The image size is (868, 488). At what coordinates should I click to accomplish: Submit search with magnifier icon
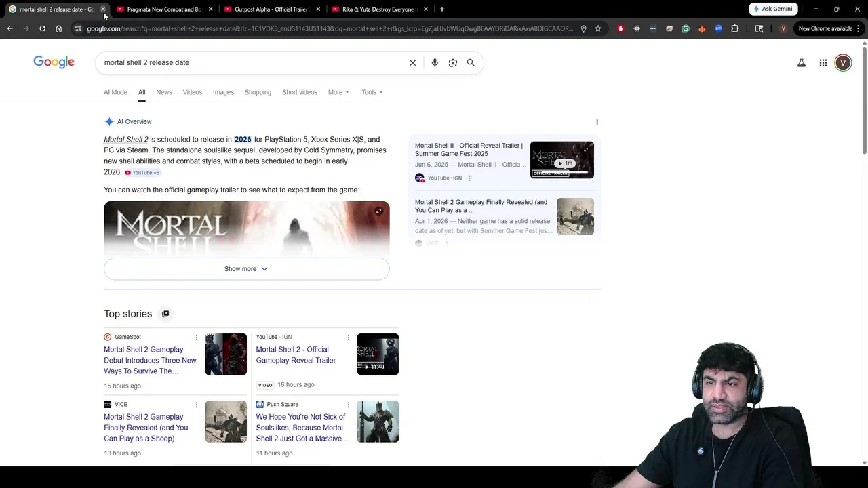pos(471,62)
